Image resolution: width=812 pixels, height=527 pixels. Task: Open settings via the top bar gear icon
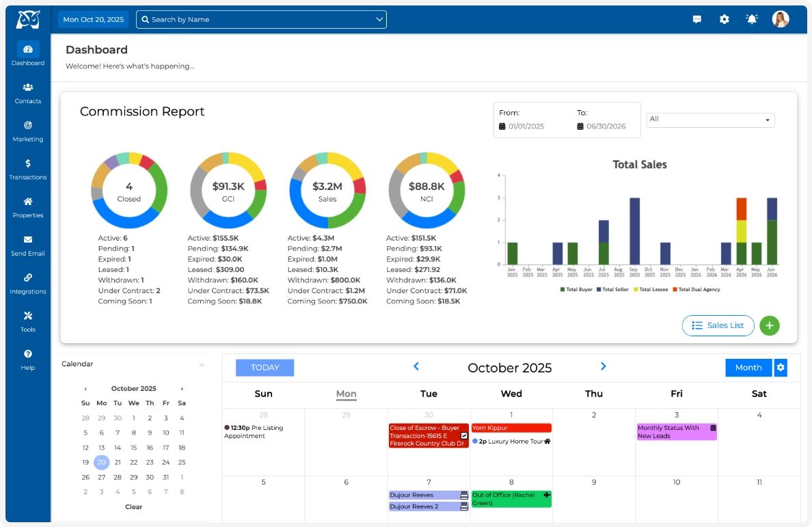coord(724,19)
